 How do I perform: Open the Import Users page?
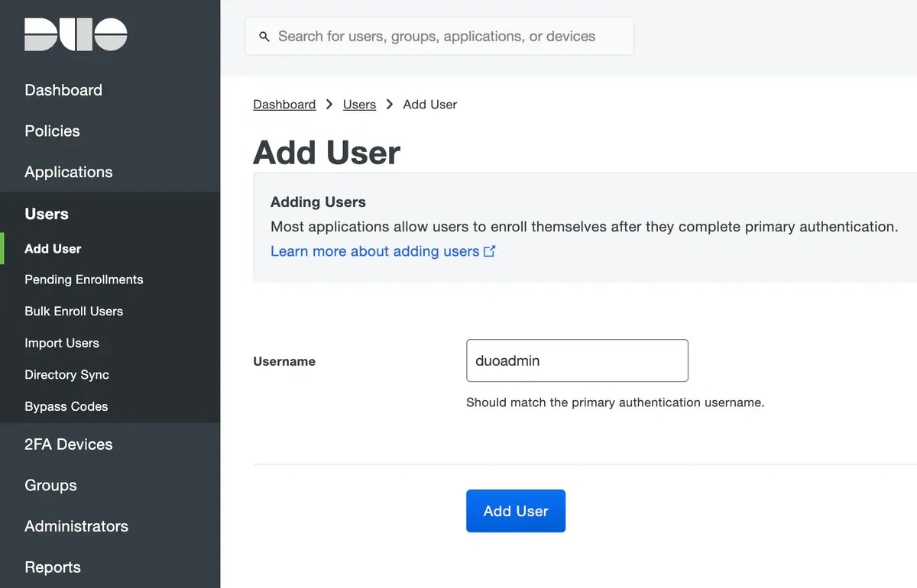pos(62,343)
